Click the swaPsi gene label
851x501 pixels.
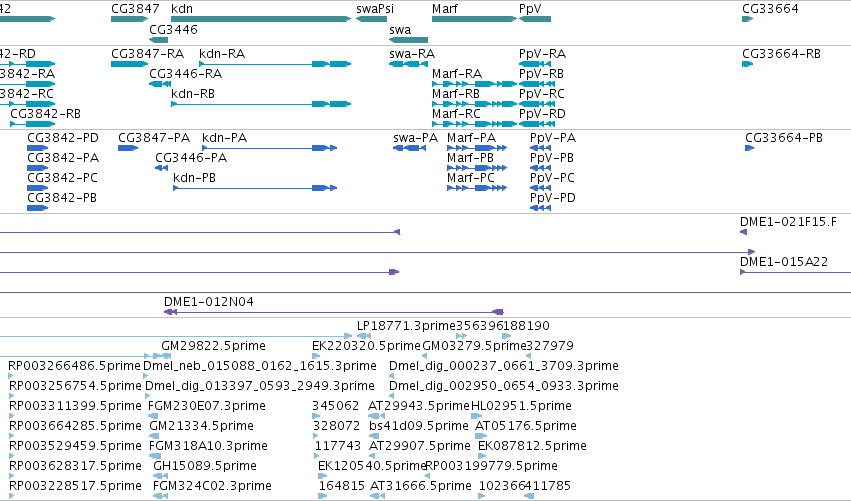(x=375, y=9)
